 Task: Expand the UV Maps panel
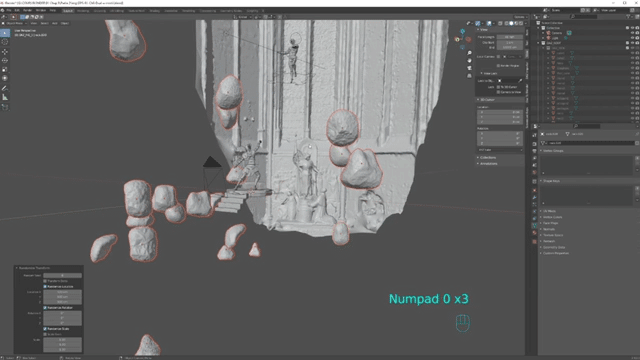tap(549, 211)
